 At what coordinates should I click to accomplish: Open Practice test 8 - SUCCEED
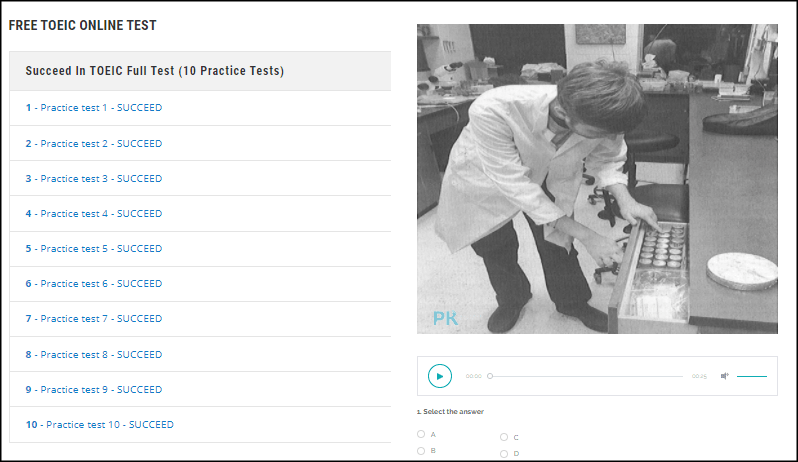[x=94, y=355]
